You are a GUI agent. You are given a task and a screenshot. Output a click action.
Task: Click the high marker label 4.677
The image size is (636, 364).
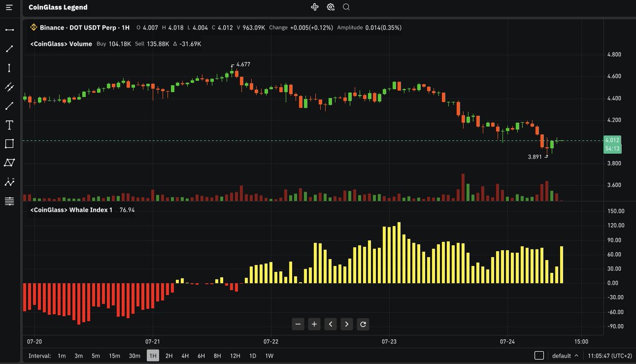(x=243, y=64)
